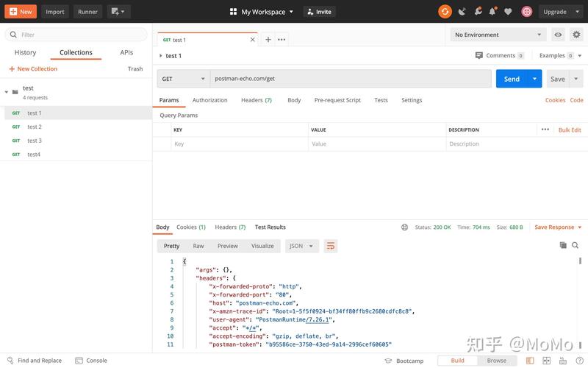Open the new window plus icon dropdown
The height and width of the screenshot is (368, 588).
pos(118,12)
